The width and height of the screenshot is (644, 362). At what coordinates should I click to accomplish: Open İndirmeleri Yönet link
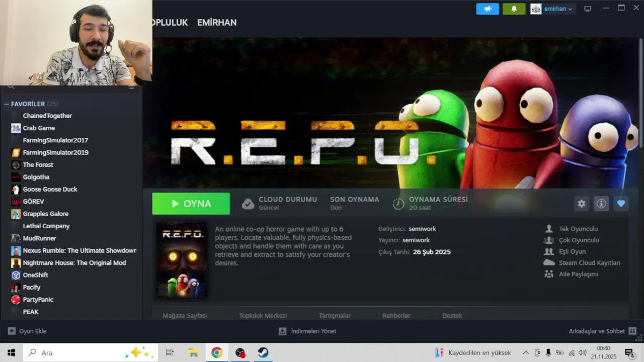click(313, 331)
